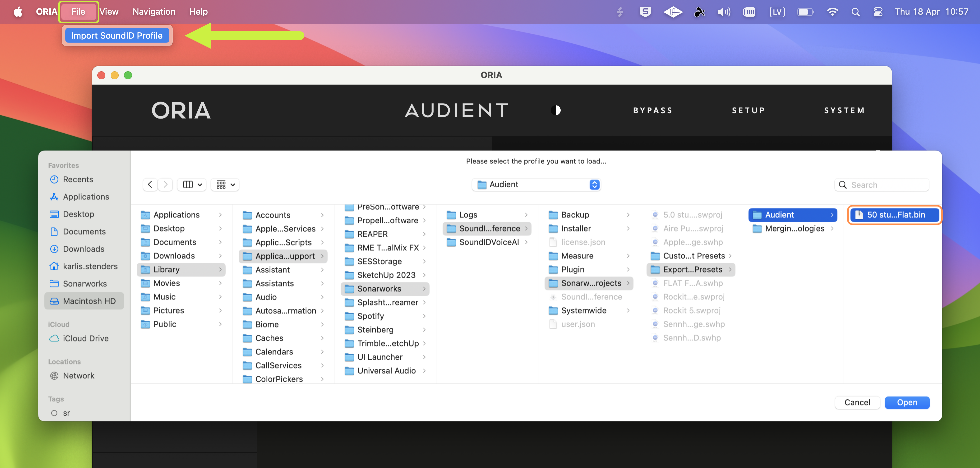This screenshot has height=468, width=980.
Task: Expand the Sonarw...rojects folder chevron
Action: 628,283
